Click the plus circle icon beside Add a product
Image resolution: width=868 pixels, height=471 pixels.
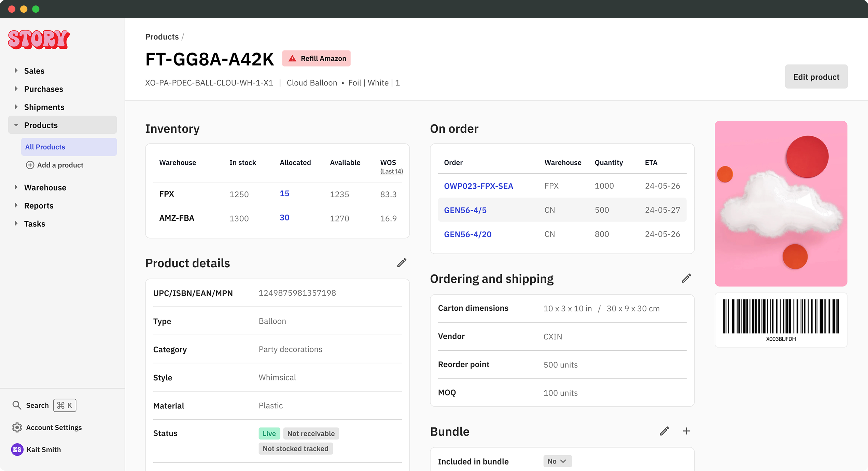click(30, 165)
